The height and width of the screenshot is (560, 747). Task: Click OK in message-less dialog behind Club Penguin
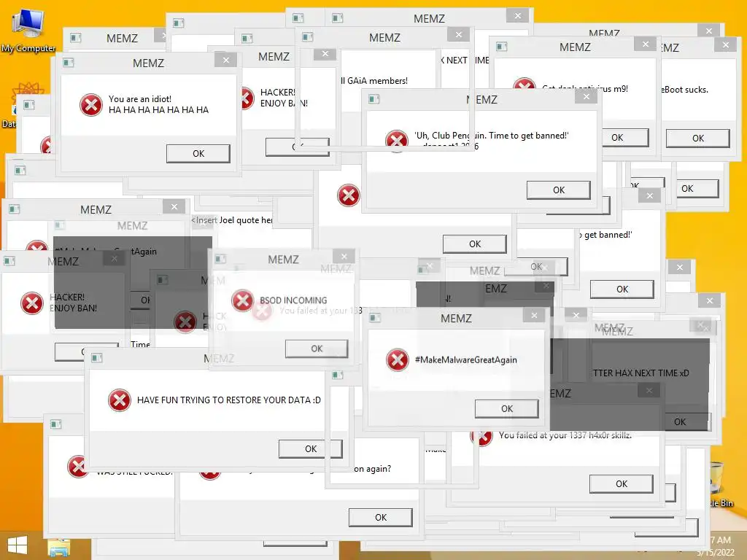click(474, 244)
